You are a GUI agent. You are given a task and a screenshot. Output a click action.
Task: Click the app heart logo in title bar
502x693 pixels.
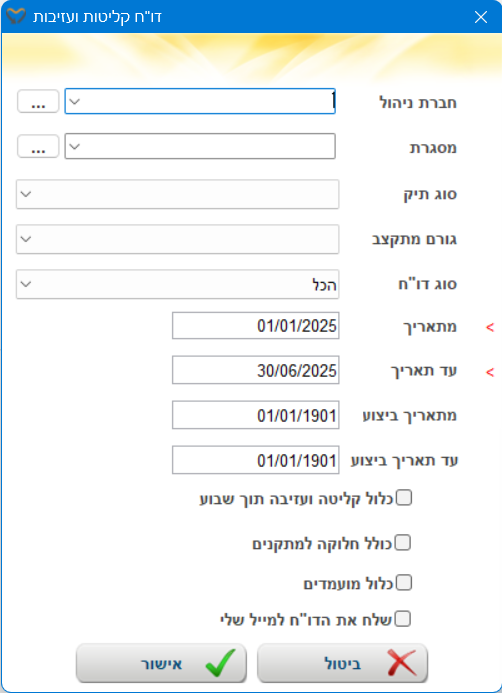(x=16, y=16)
